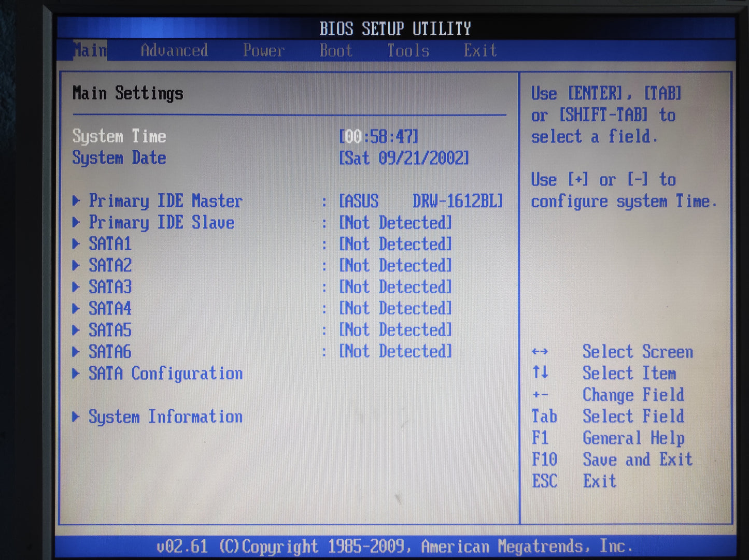Click the arrow icon beside SATA1
Image resolution: width=749 pixels, height=560 pixels.
click(x=76, y=244)
